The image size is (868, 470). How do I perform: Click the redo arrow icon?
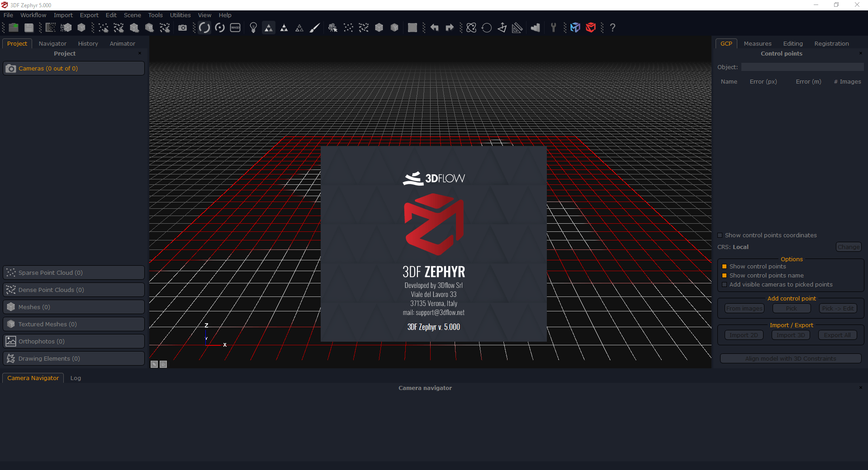coord(450,28)
